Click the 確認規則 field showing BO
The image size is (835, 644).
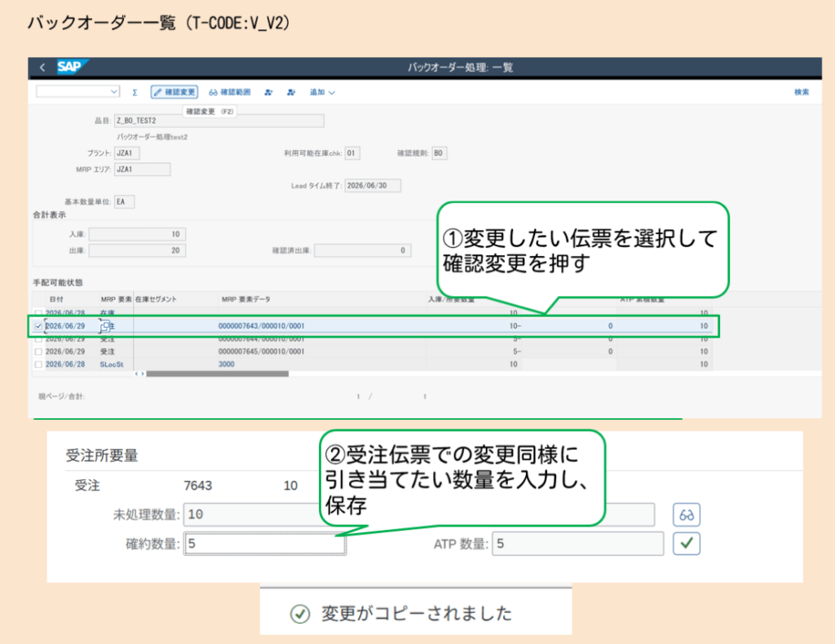tap(439, 153)
